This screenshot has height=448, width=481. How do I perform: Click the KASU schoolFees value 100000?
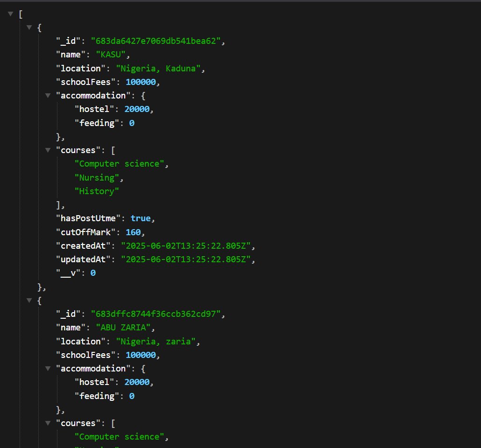pos(141,82)
